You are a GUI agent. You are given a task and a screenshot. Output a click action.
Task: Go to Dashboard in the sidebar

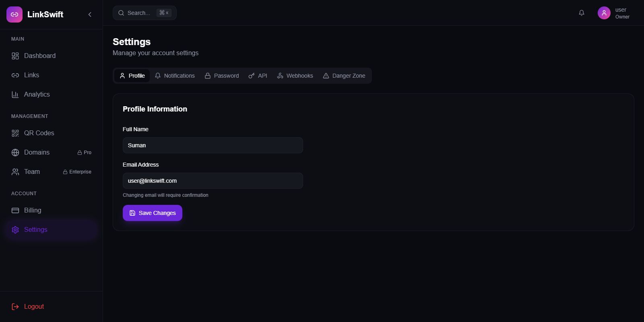click(x=39, y=56)
